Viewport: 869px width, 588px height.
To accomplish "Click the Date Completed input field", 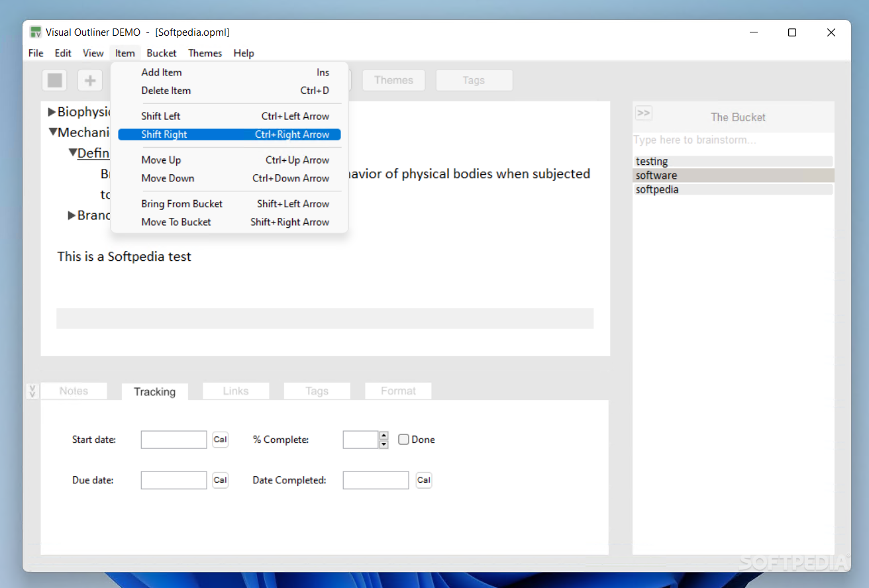I will tap(376, 480).
